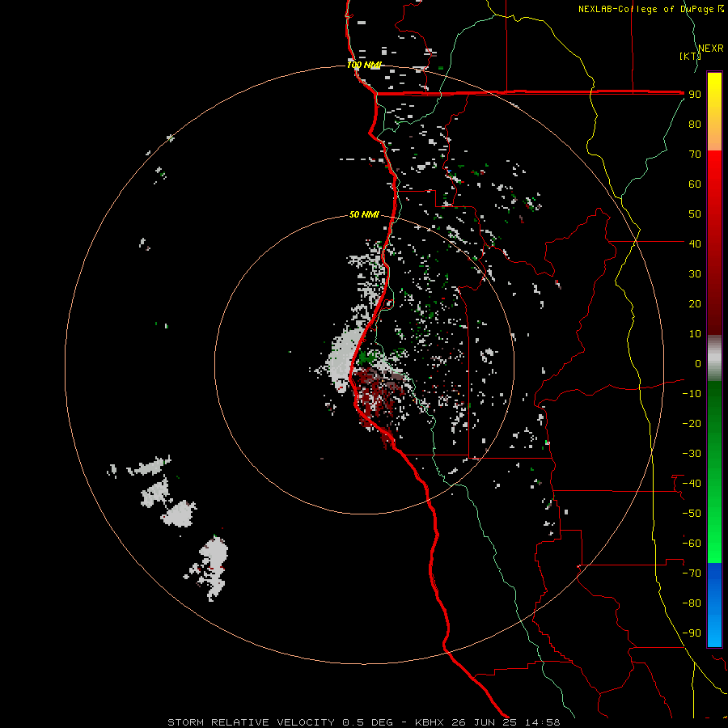728x728 pixels.
Task: Click the NEXLAB-College of DuPage watermark text
Action: [650, 9]
